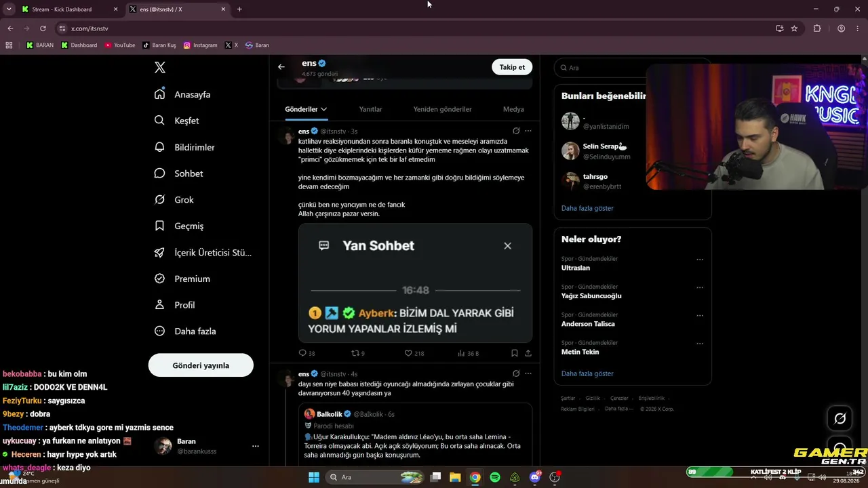View analytics showing 36 B views
The width and height of the screenshot is (868, 488).
point(468,353)
